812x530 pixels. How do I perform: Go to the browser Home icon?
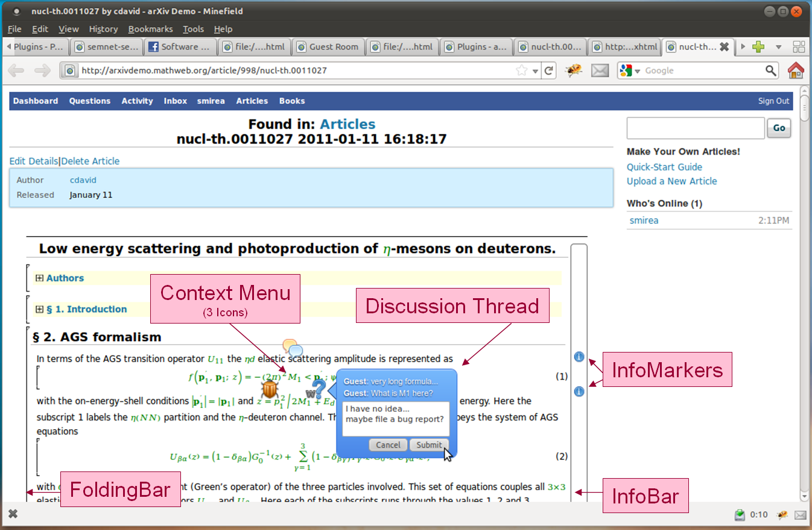(x=796, y=71)
